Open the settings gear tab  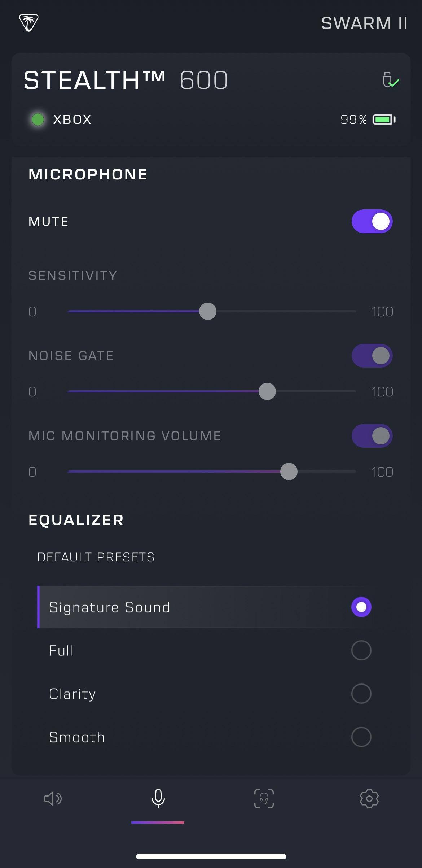pyautogui.click(x=369, y=798)
